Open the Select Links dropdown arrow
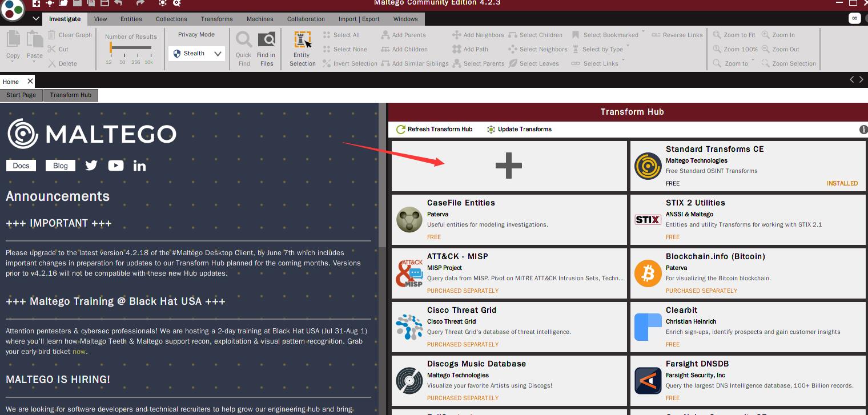Screen dimensions: 868x415 coord(623,60)
